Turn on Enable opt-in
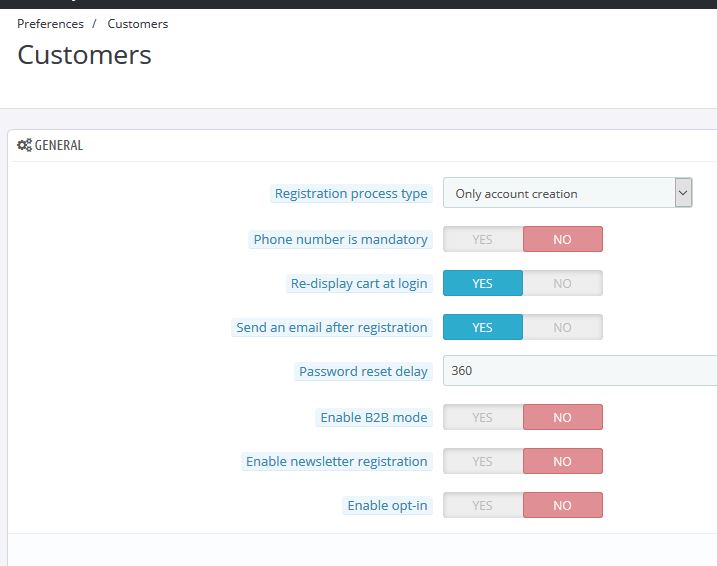Image resolution: width=717 pixels, height=566 pixels. pos(483,505)
